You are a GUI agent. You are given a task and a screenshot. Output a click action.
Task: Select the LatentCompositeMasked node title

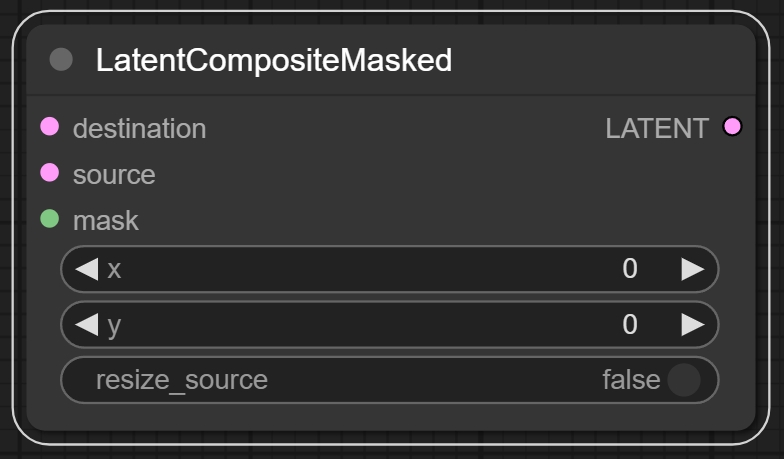coord(274,61)
